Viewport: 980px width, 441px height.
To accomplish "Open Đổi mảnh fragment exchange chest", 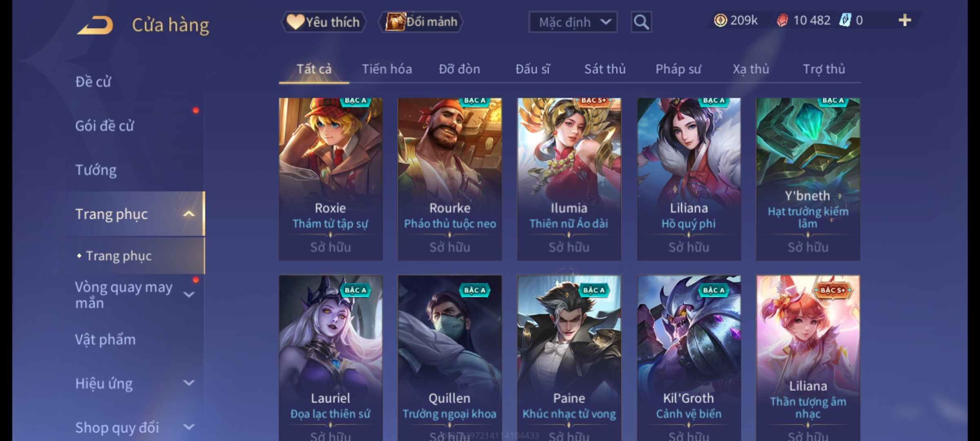I will point(421,22).
